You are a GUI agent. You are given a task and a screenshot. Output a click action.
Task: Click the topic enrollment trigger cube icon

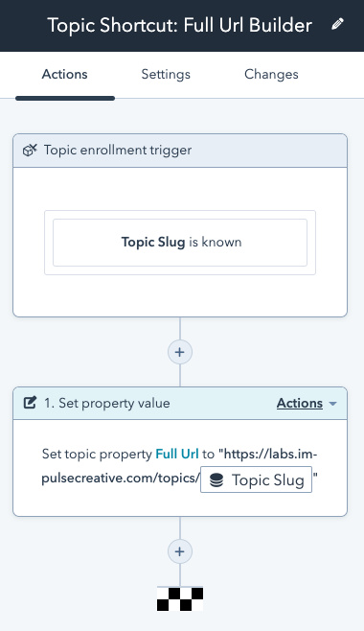click(x=30, y=151)
